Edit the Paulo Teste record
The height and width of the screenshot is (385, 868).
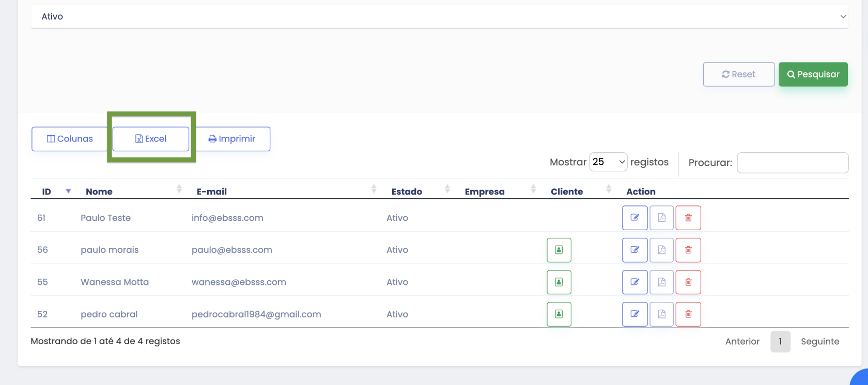pos(635,218)
